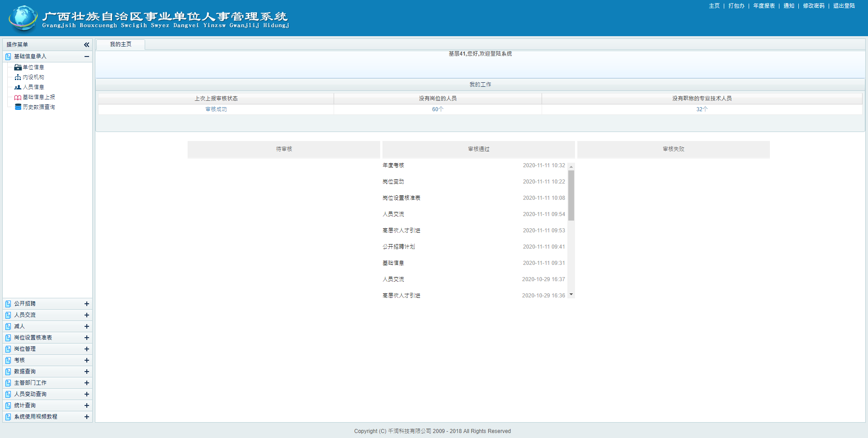Screen dimensions: 868x438
Task: Open 年度报表 in top navigation
Action: [764, 6]
